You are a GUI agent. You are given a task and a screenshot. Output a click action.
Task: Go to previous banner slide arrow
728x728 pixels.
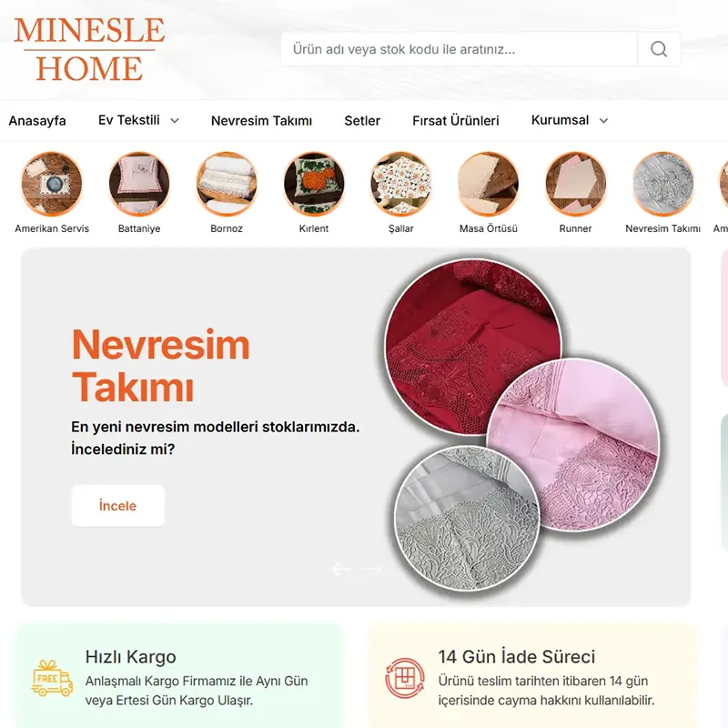point(340,569)
